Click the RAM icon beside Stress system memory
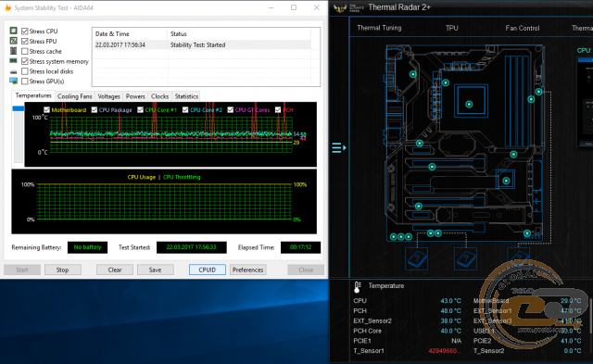This screenshot has height=364, width=593. 14,61
